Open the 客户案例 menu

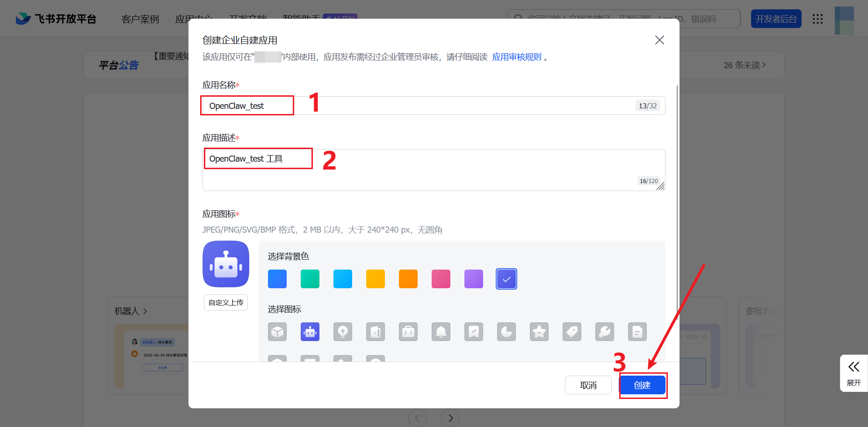[x=139, y=19]
